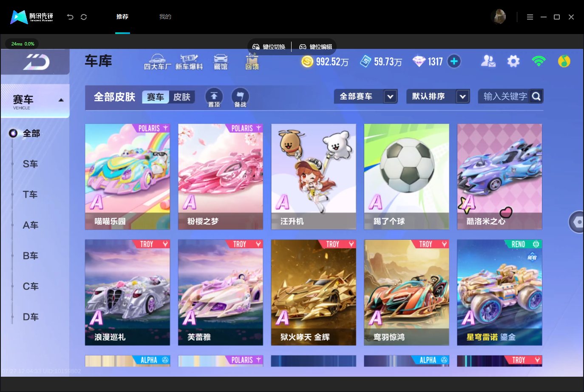Open the 芙蕾雅 car card
584x392 pixels.
221,293
